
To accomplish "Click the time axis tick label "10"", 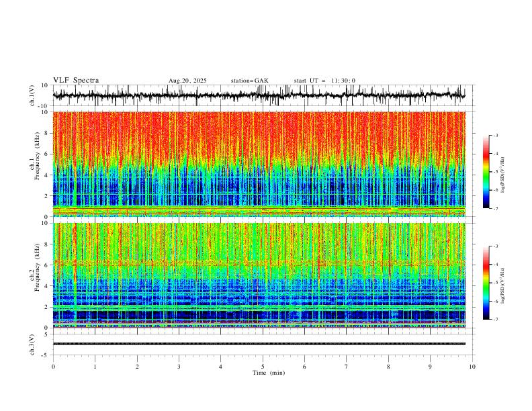I will (x=472, y=367).
